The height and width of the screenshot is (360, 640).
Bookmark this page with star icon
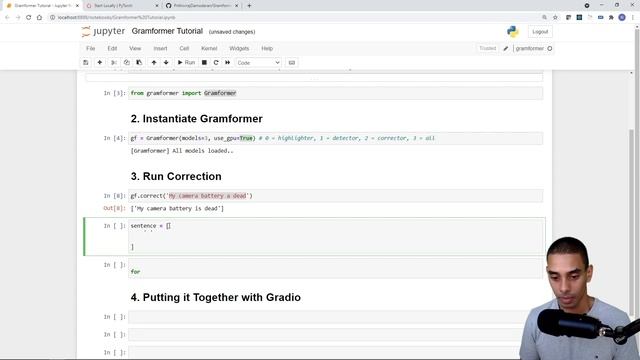[x=555, y=18]
